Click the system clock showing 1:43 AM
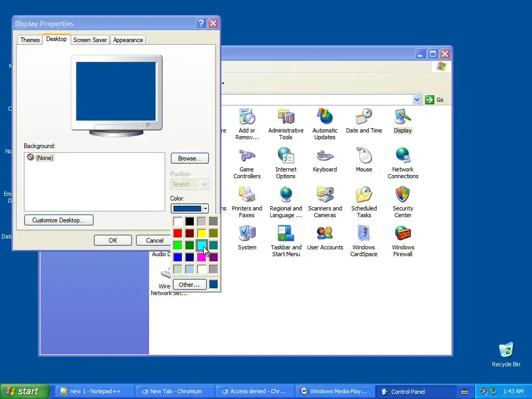Image resolution: width=532 pixels, height=399 pixels. (513, 391)
